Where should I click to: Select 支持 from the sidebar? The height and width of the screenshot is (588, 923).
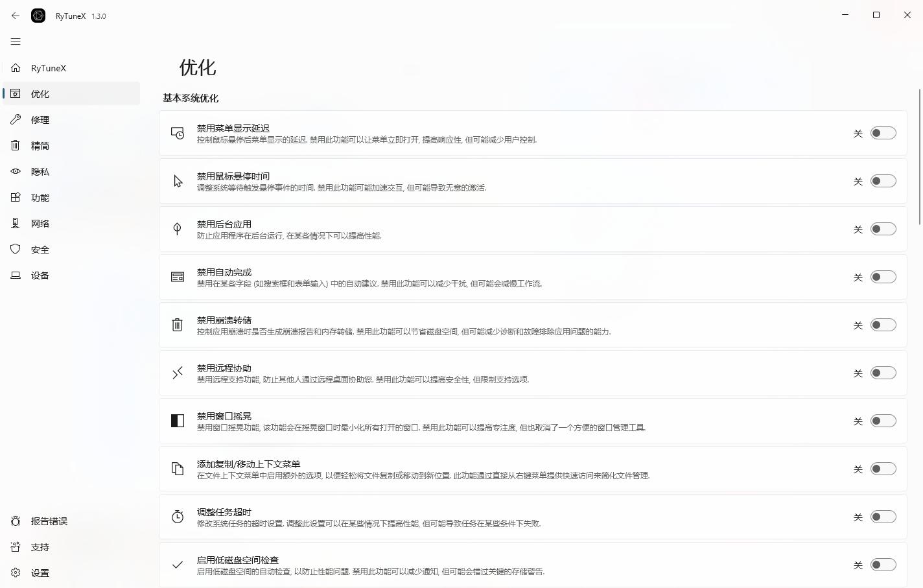point(15,547)
